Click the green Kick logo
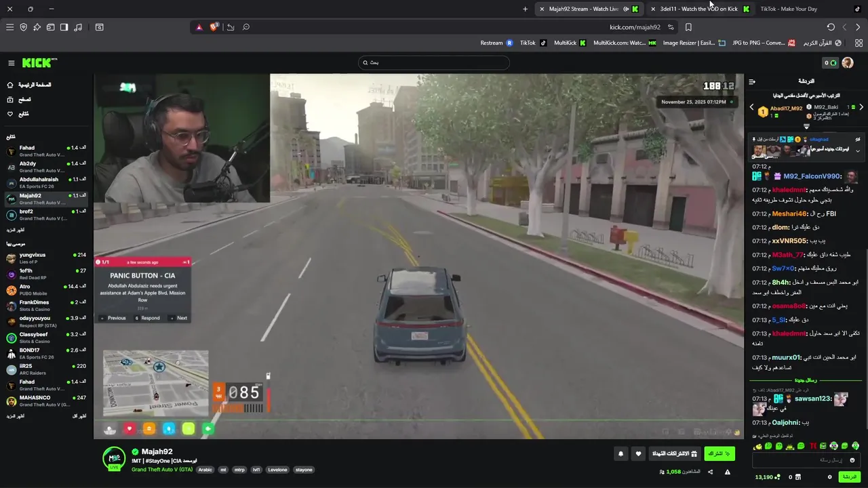 [39, 62]
